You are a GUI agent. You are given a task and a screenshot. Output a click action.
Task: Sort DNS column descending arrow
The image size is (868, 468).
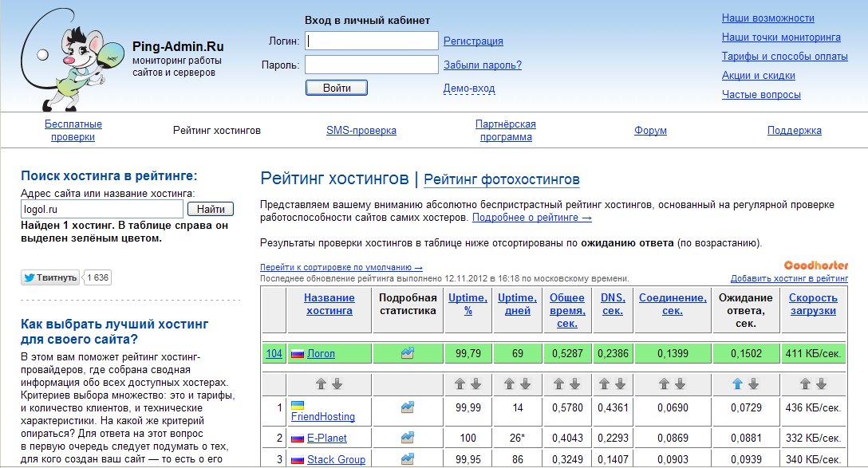pyautogui.click(x=620, y=383)
